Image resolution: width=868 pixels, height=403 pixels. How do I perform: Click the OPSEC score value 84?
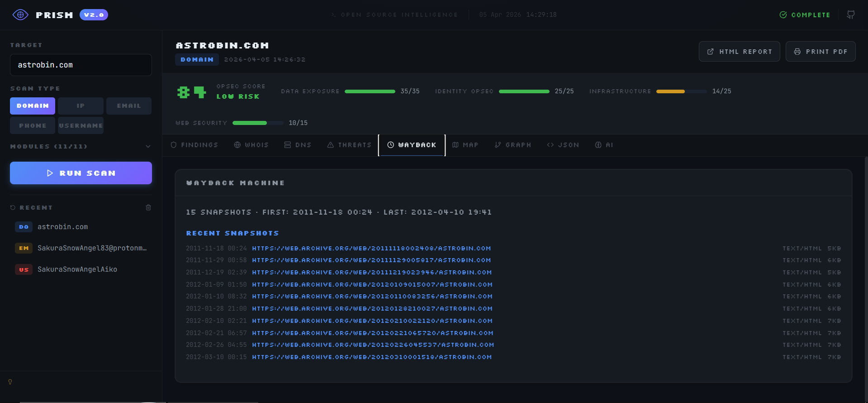coord(192,92)
